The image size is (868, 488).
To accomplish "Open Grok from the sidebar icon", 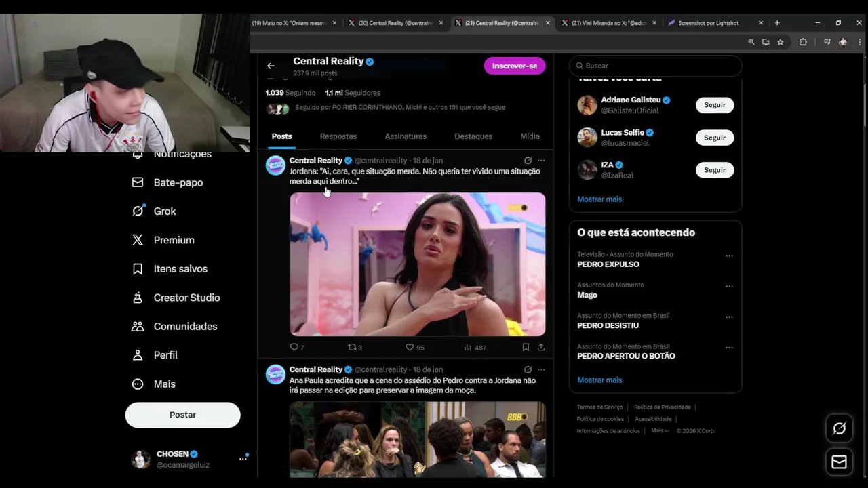I will tap(138, 211).
